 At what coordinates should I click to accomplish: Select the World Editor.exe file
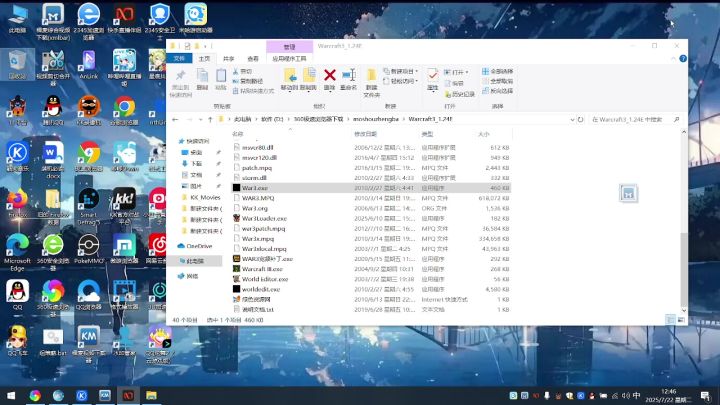(x=264, y=279)
